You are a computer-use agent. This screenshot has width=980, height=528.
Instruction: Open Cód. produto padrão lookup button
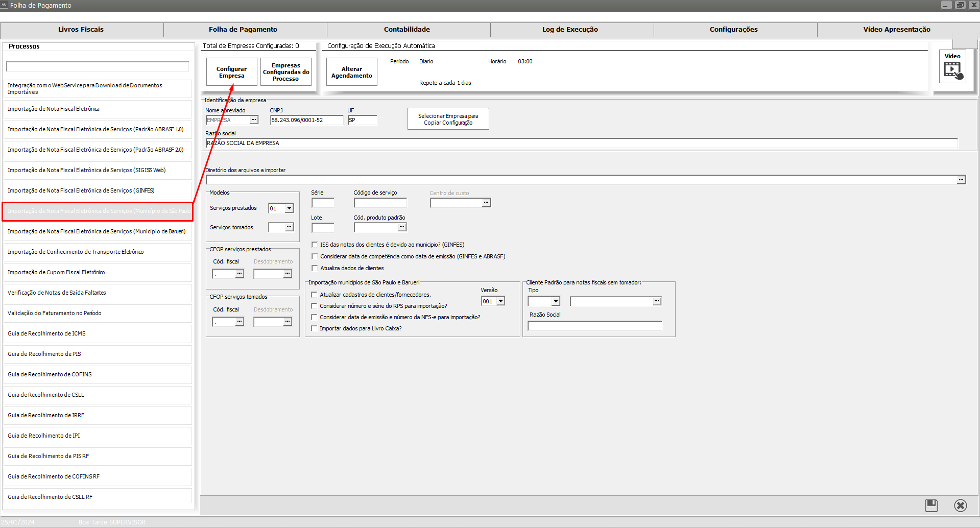click(402, 227)
